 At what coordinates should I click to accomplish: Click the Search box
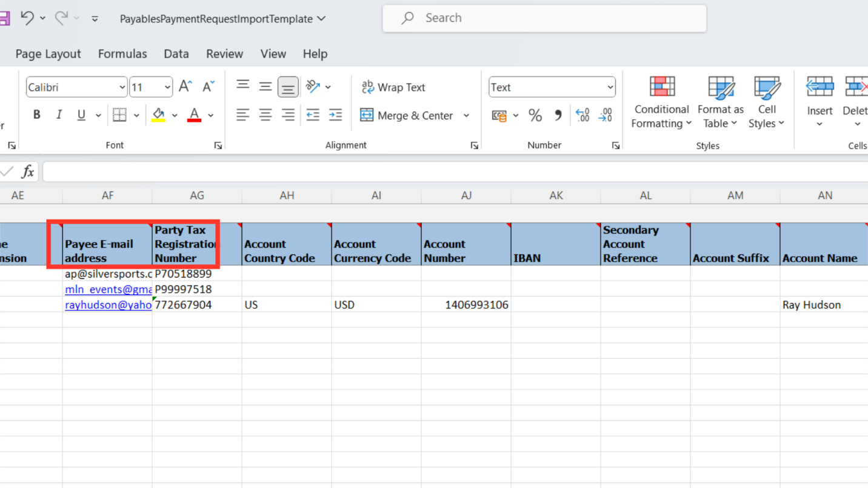[544, 18]
